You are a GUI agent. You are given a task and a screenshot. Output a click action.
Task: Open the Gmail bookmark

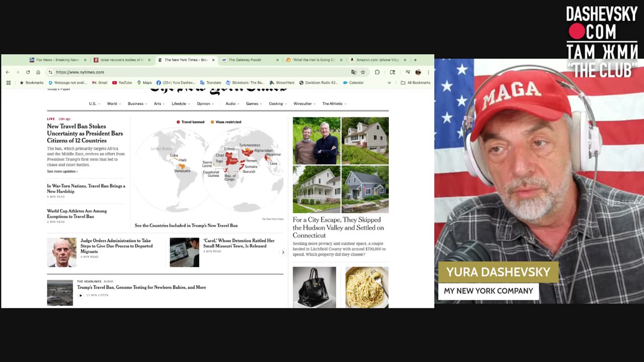[x=100, y=82]
